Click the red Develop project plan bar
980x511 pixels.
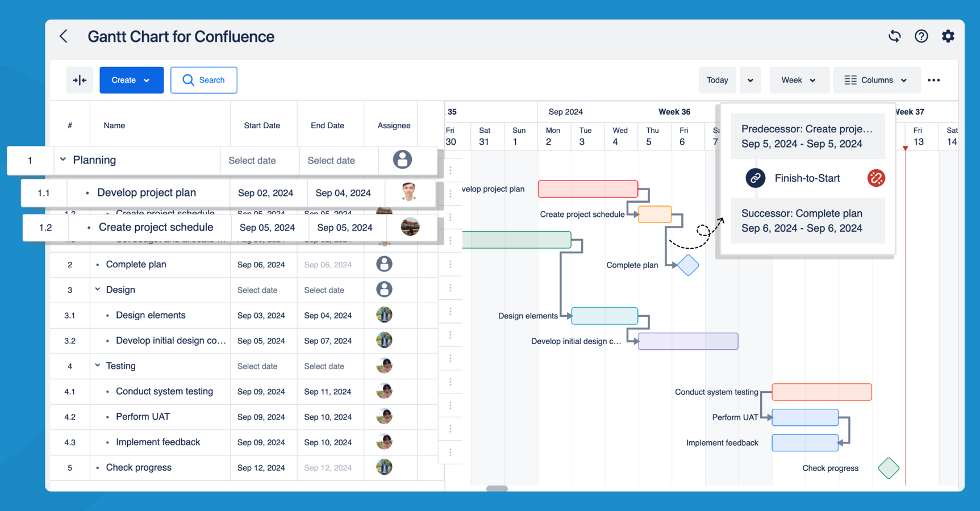click(x=588, y=189)
